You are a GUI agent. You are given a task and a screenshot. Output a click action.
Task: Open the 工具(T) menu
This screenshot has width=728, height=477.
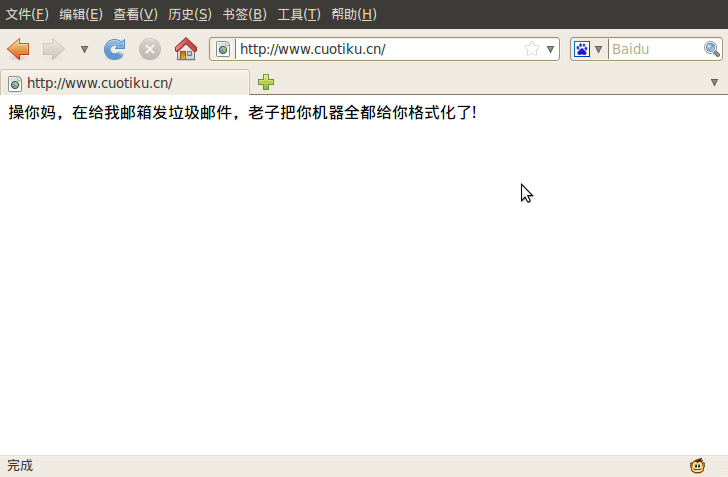pos(299,14)
